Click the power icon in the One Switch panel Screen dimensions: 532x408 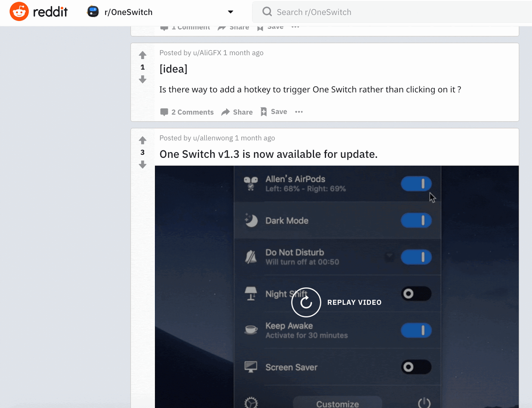(x=424, y=403)
